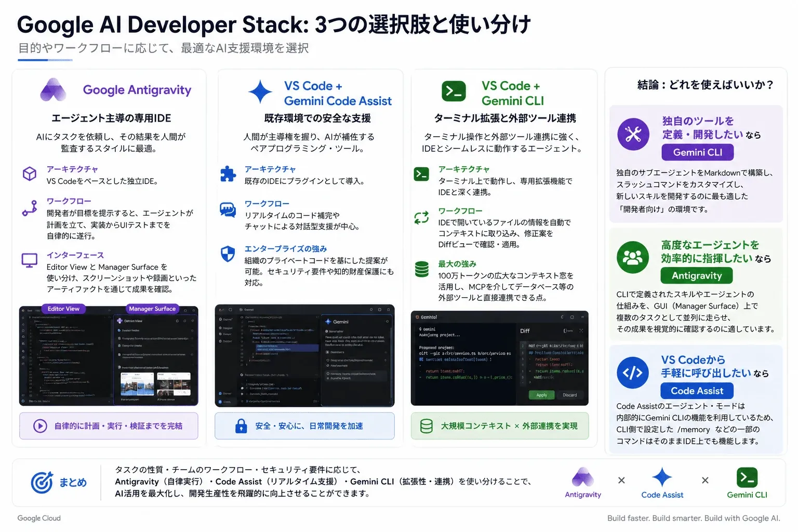Click the main title Google AI Developer Stack
The height and width of the screenshot is (532, 798).
point(274,24)
